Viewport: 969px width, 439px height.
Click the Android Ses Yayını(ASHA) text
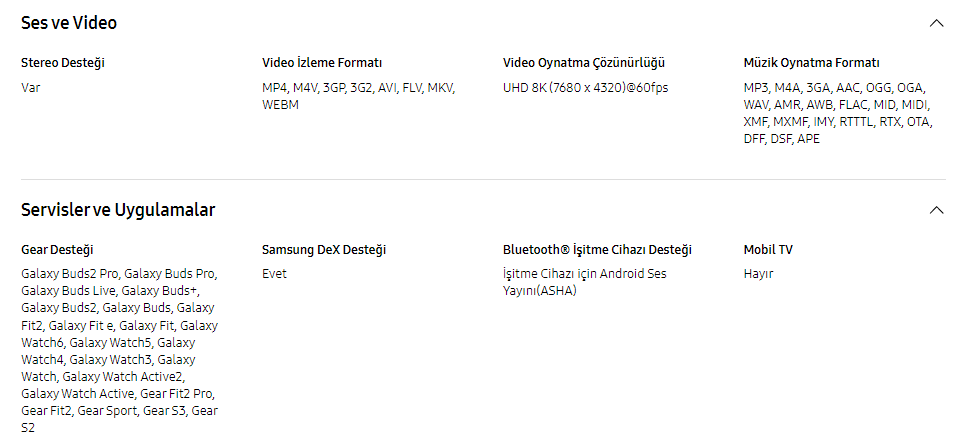(585, 282)
